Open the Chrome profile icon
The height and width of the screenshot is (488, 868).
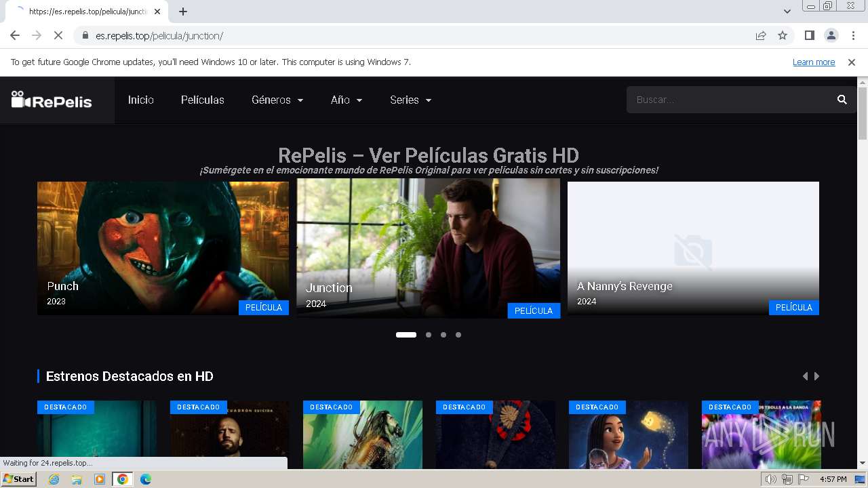tap(831, 35)
